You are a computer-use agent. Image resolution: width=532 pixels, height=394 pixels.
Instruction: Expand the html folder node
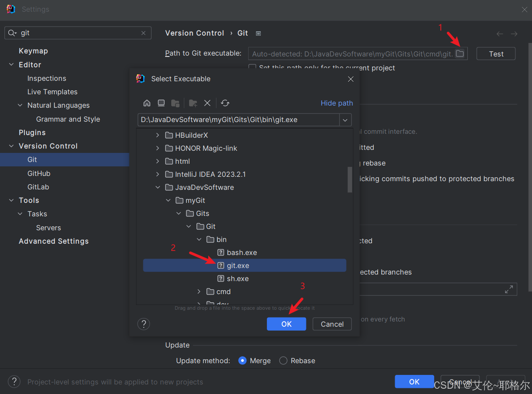(158, 161)
